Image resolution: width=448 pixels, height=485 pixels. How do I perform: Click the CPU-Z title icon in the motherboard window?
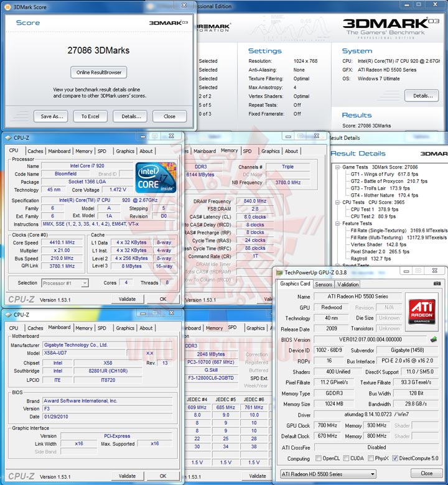tap(8, 315)
